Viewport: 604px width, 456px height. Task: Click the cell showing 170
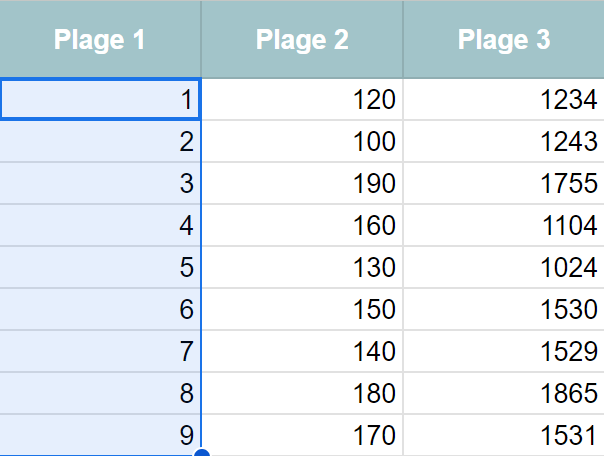(x=302, y=435)
